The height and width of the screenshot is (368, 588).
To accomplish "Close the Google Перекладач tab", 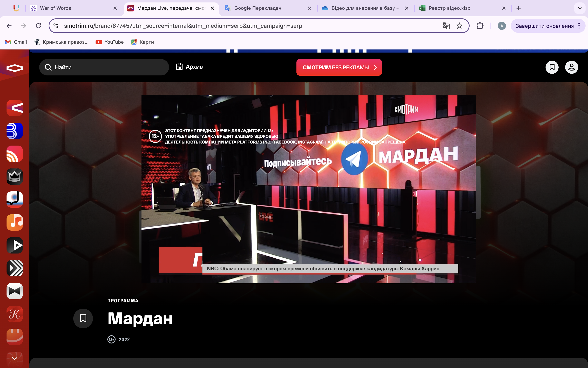I will (x=310, y=8).
